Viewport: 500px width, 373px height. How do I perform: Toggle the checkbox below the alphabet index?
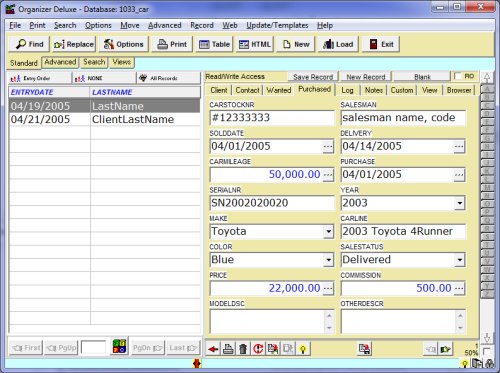pyautogui.click(x=487, y=351)
